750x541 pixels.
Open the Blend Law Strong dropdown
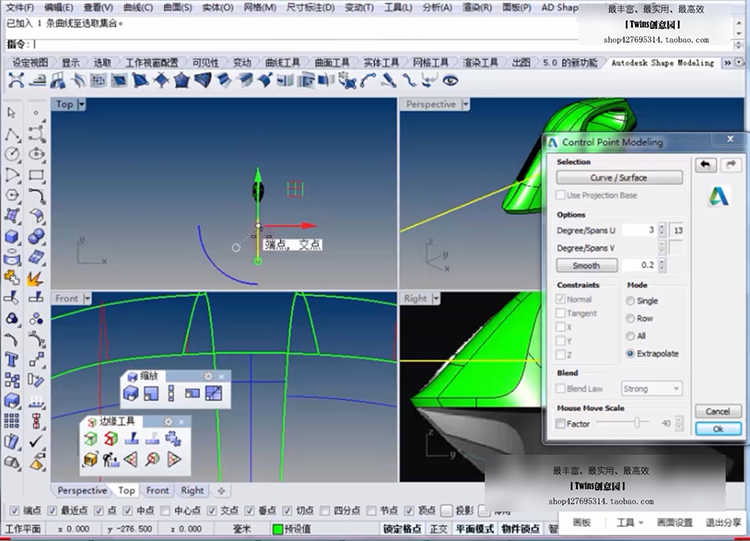(x=651, y=389)
